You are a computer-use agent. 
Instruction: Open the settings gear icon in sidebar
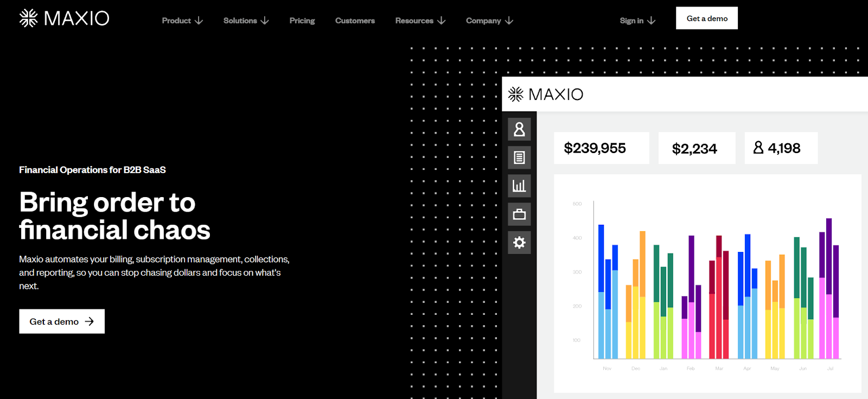click(519, 242)
